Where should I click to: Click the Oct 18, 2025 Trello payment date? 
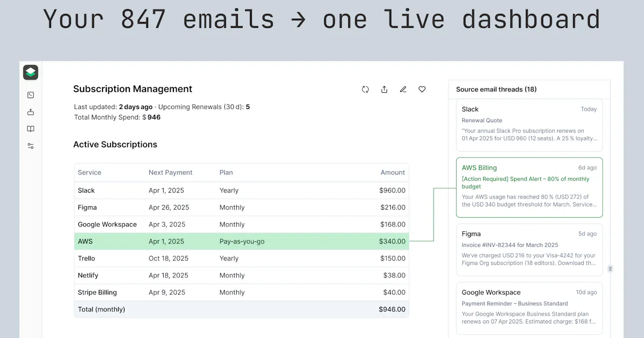coord(169,259)
